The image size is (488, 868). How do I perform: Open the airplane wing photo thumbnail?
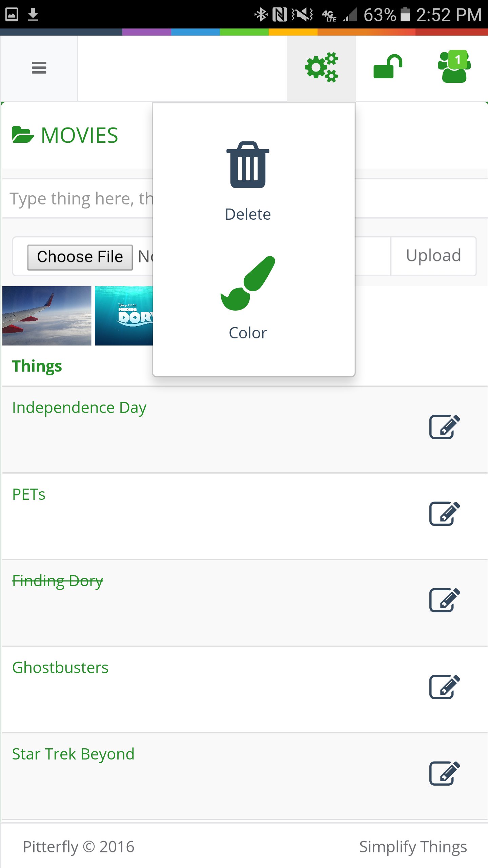(x=47, y=316)
